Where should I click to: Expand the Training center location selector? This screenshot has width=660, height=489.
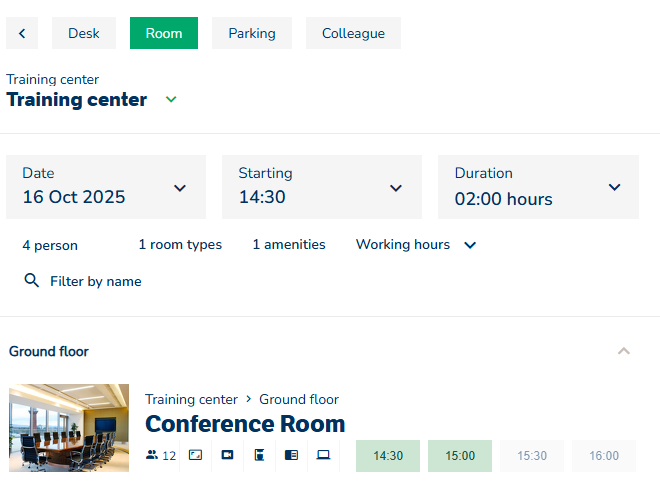point(171,100)
